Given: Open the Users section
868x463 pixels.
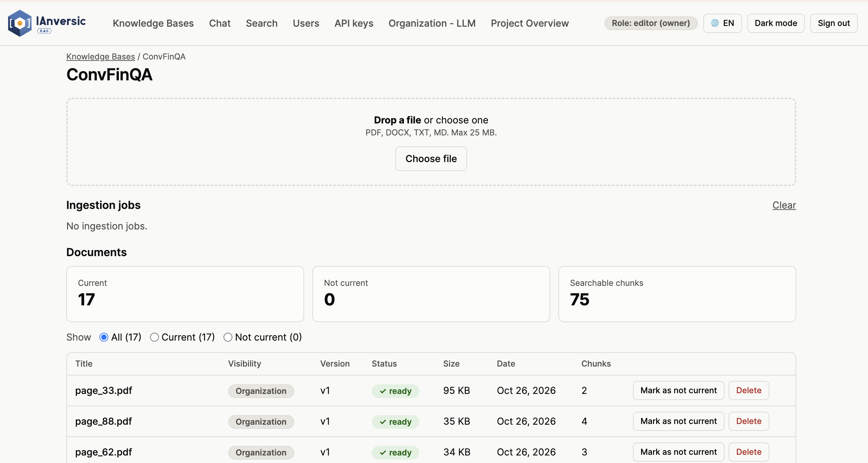Looking at the screenshot, I should (306, 23).
